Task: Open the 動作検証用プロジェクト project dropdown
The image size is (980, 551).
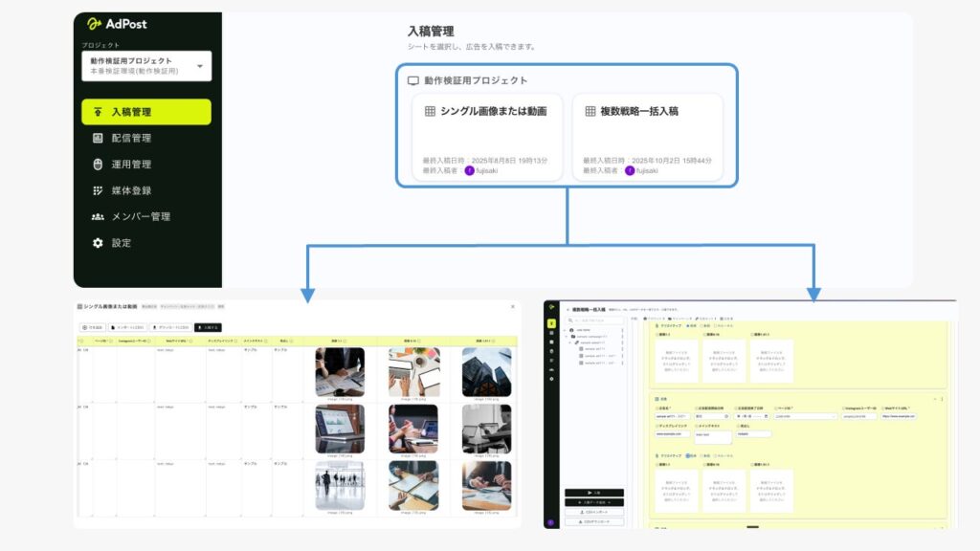Action: (145, 65)
